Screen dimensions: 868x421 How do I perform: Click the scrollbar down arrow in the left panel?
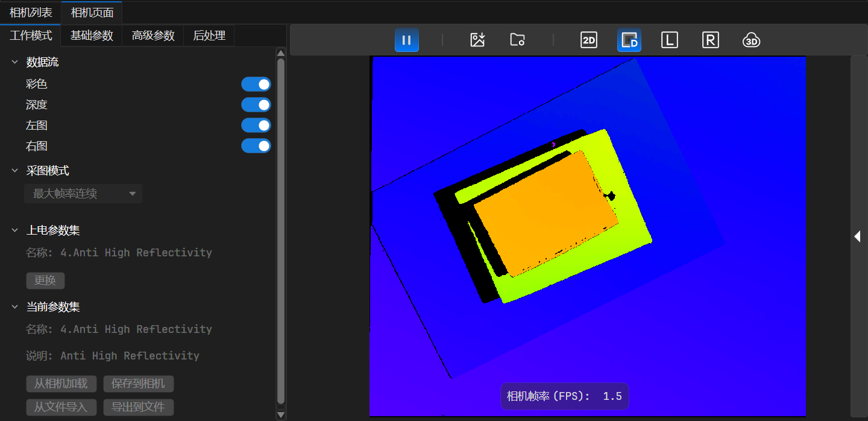pos(280,414)
